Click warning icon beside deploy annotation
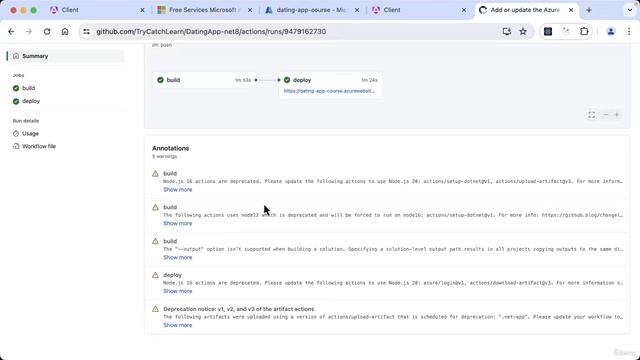 pyautogui.click(x=156, y=275)
